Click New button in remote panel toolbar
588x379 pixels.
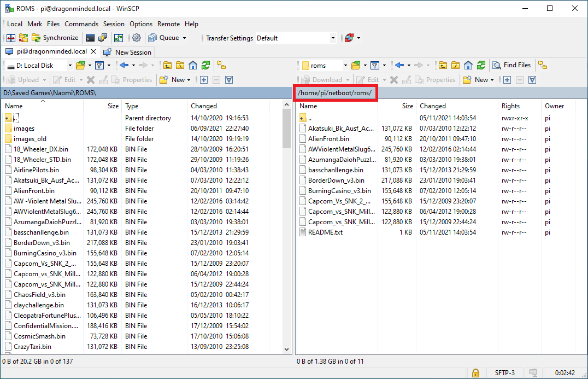coord(479,80)
